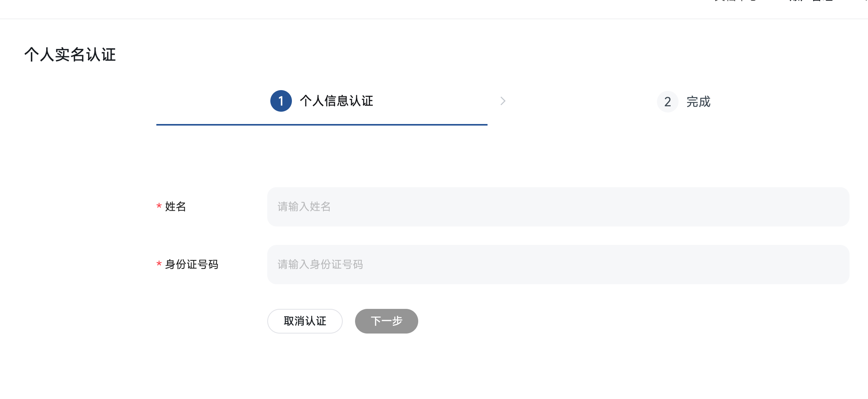Screen dimensions: 868x399
Task: Click the step 1 numbered circle icon
Action: tap(281, 101)
